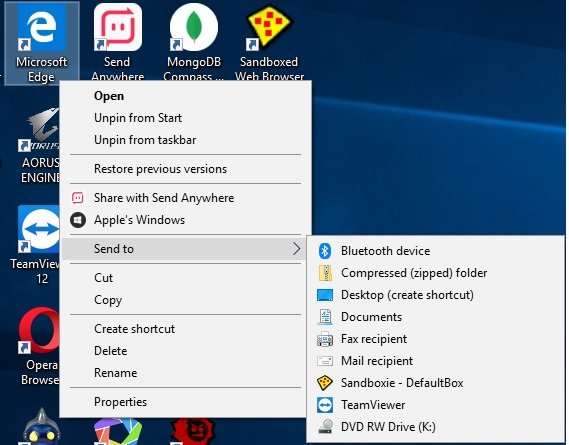Screen dimensions: 569x445
Task: Select the colorful aperture desktop icon
Action: point(118,432)
